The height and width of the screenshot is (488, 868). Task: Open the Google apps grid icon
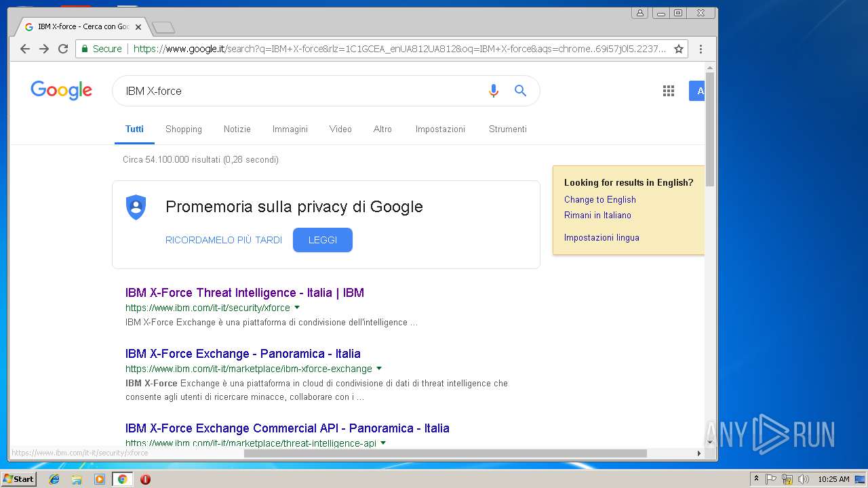click(x=669, y=91)
